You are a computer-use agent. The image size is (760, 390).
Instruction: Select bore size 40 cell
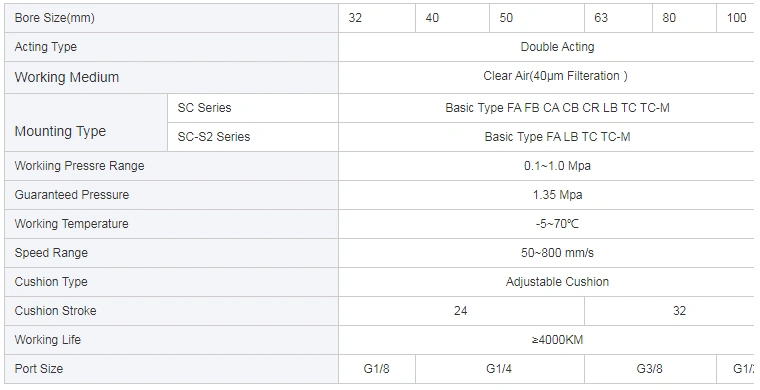[453, 18]
